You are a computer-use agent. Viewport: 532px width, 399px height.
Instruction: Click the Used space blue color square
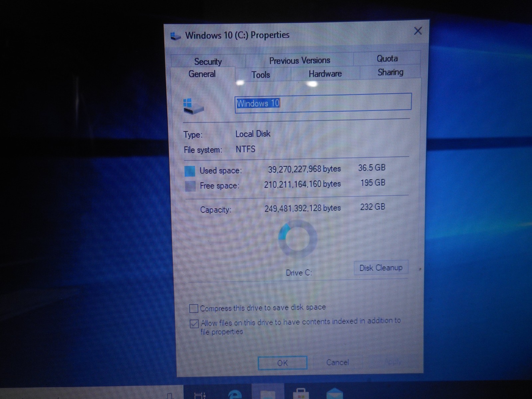(x=190, y=171)
